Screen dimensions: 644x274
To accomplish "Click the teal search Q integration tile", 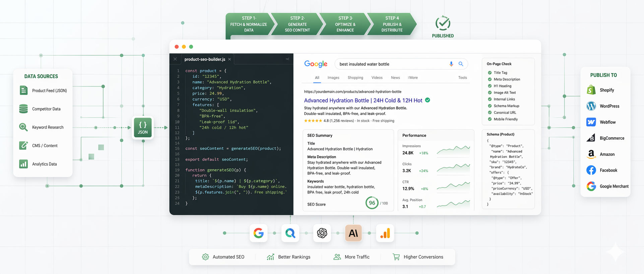I will [x=290, y=233].
